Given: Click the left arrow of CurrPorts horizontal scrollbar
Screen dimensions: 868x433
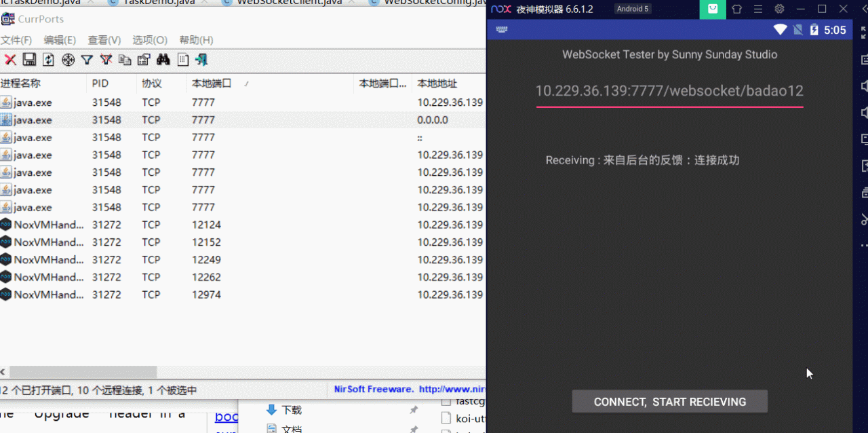Looking at the screenshot, I should click(3, 372).
